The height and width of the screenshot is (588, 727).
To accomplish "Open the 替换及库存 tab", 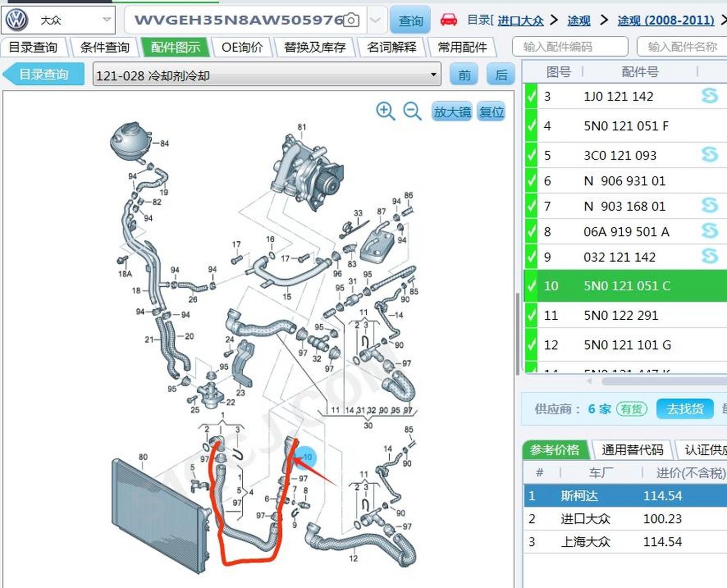I will click(315, 47).
